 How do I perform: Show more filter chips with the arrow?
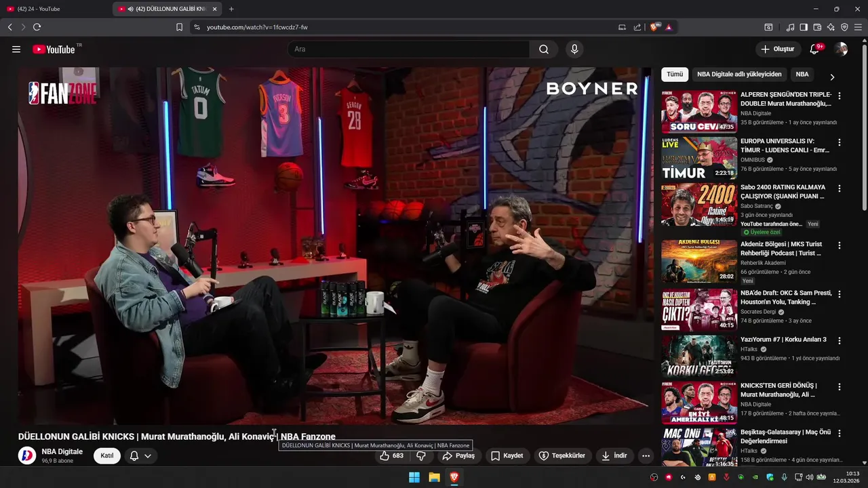point(832,77)
